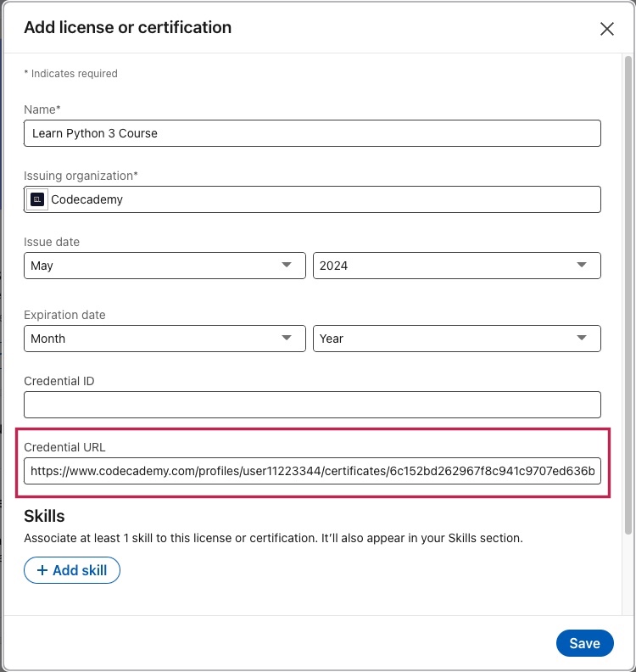The height and width of the screenshot is (672, 636).
Task: Click the dialog's vertical scrollbar
Action: 628,295
